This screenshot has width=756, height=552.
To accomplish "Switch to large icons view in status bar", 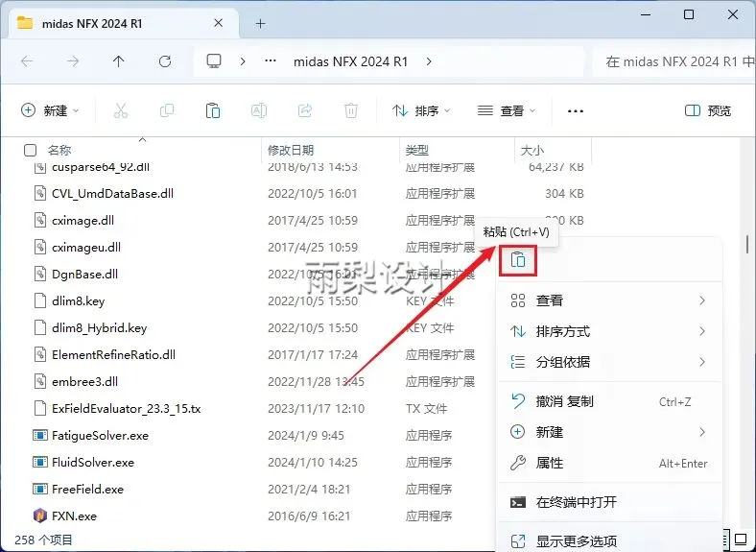I will (x=741, y=538).
